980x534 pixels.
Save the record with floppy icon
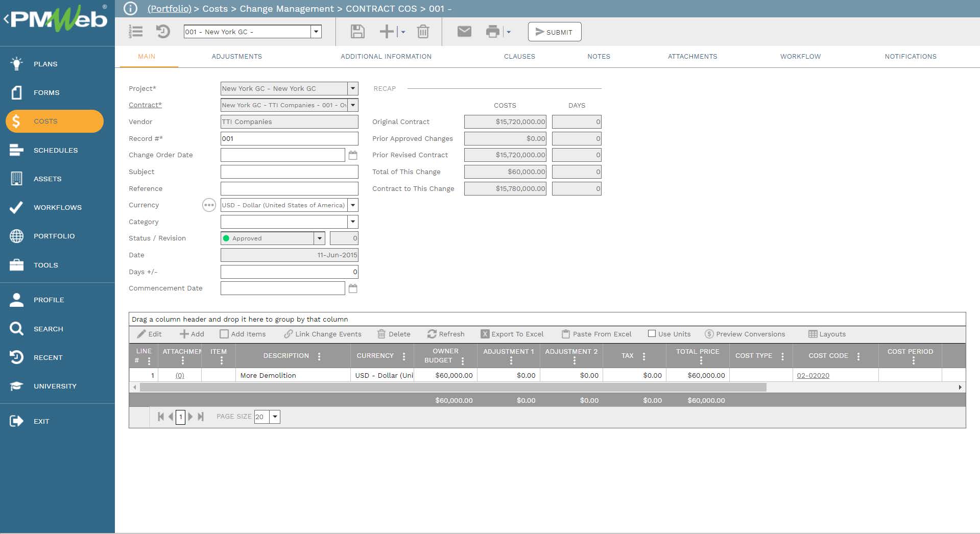pyautogui.click(x=357, y=32)
